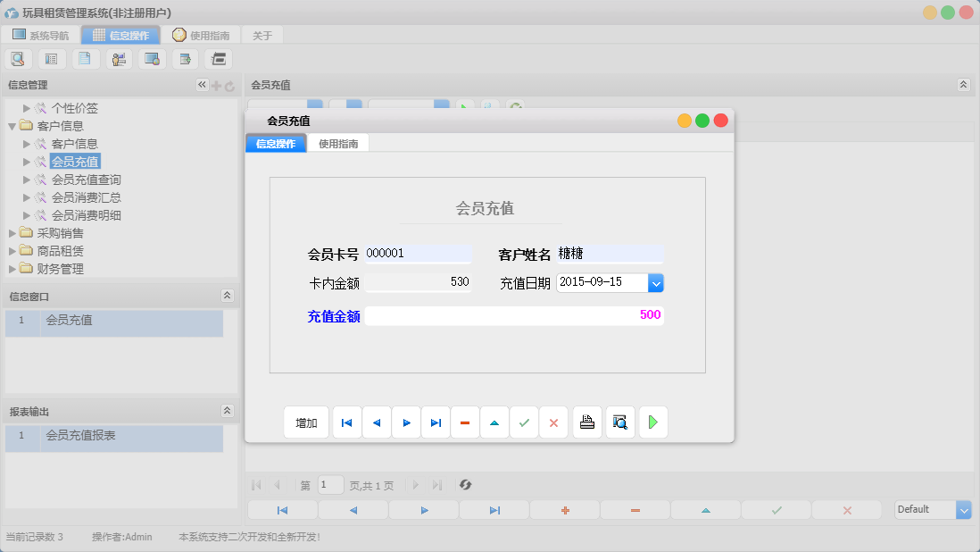980x552 pixels.
Task: Click the 增加 button in the recharge dialog
Action: (306, 422)
